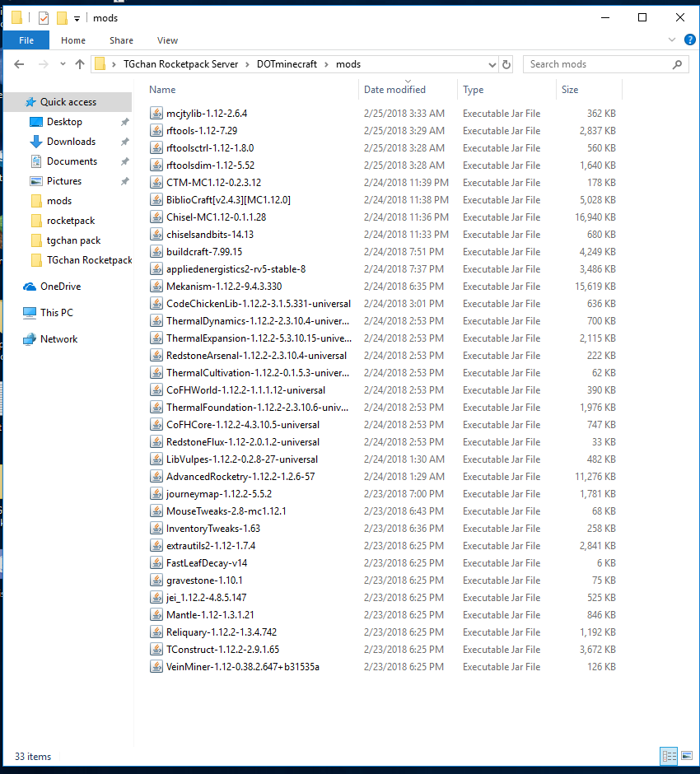The height and width of the screenshot is (774, 700).
Task: Click into the Search mods field
Action: (x=597, y=64)
